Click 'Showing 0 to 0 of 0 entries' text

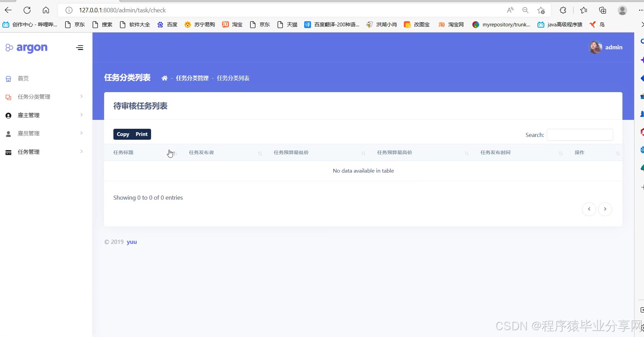click(x=148, y=198)
